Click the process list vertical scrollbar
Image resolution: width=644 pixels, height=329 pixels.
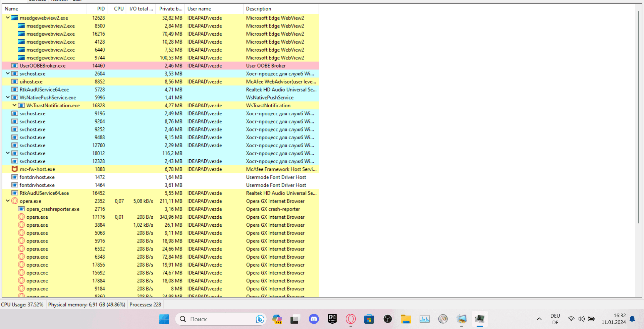point(638,117)
